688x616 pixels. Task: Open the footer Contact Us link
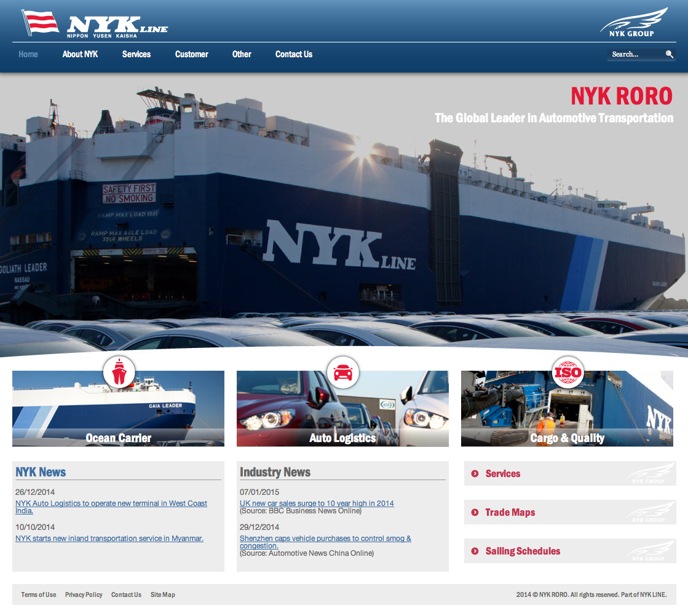pos(127,594)
